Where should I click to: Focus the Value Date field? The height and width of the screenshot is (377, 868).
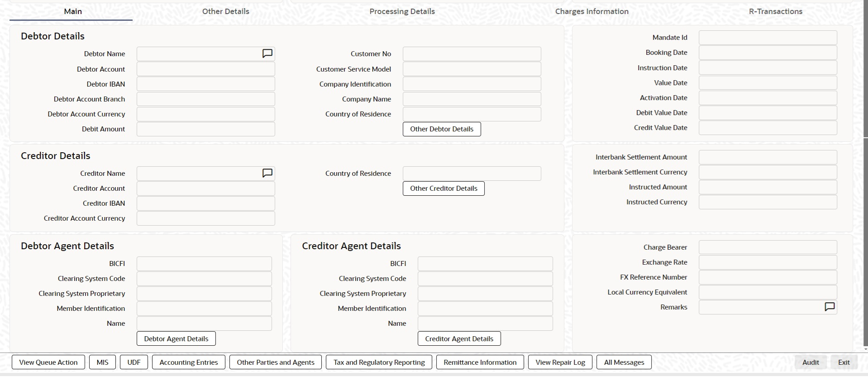(x=768, y=83)
